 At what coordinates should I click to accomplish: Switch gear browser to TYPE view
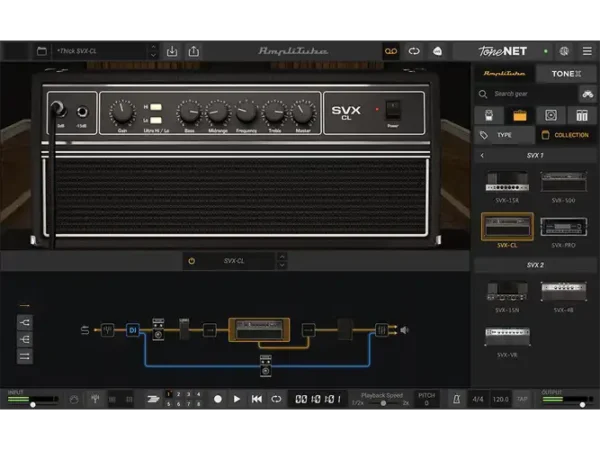coord(504,135)
